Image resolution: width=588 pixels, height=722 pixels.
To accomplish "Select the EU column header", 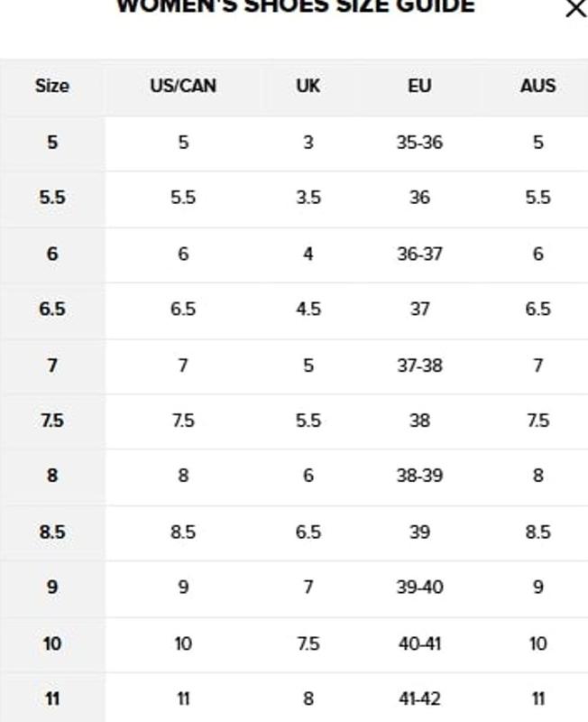I will (x=419, y=87).
